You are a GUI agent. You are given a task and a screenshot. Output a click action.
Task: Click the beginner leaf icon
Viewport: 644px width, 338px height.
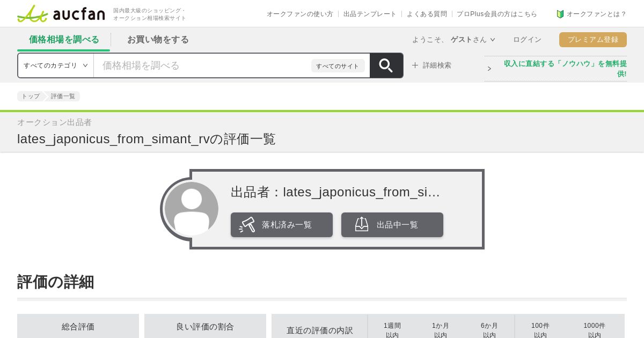560,14
